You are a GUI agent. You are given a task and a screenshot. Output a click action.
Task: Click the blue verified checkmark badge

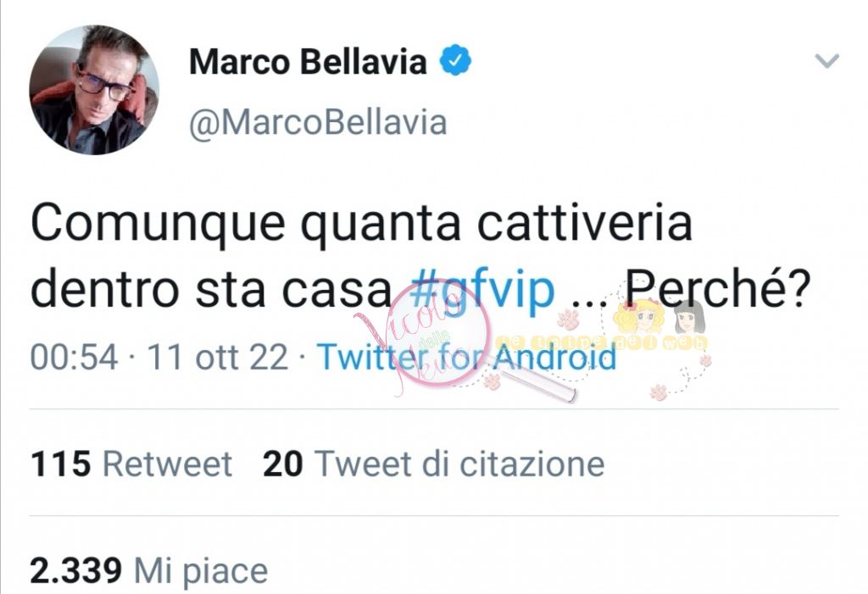click(x=455, y=60)
